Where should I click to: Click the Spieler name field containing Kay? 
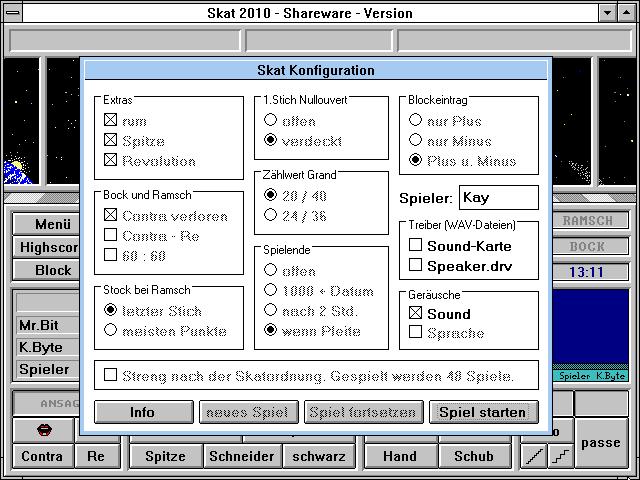tap(499, 198)
